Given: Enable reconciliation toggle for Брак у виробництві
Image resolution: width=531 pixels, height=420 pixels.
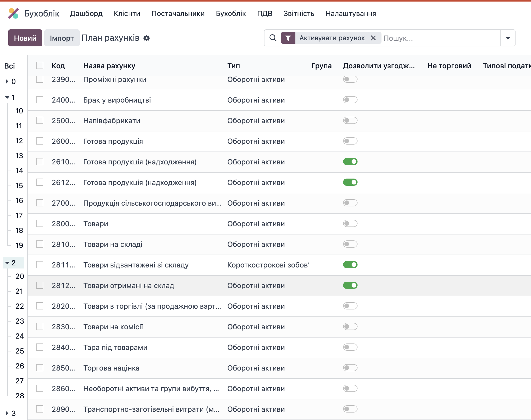Looking at the screenshot, I should pos(350,100).
